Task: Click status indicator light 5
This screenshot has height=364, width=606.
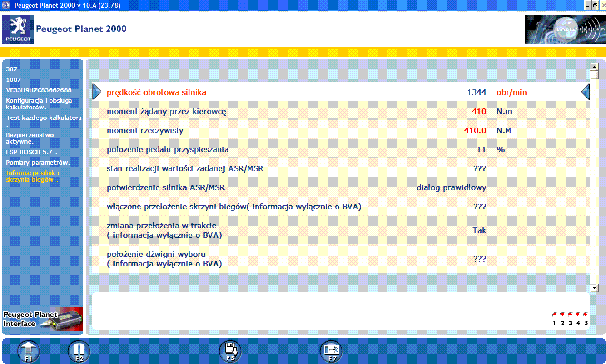Action: point(586,315)
